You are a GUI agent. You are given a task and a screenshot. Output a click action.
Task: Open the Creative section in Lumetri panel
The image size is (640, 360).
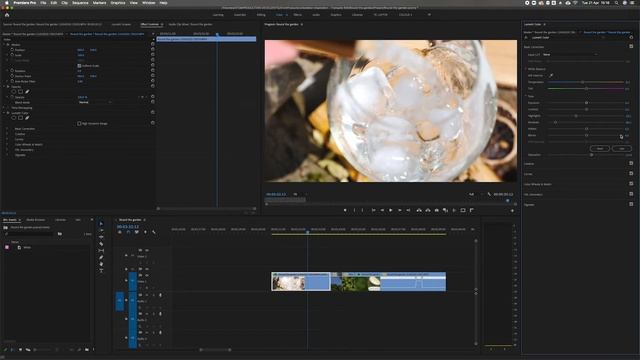coord(529,164)
